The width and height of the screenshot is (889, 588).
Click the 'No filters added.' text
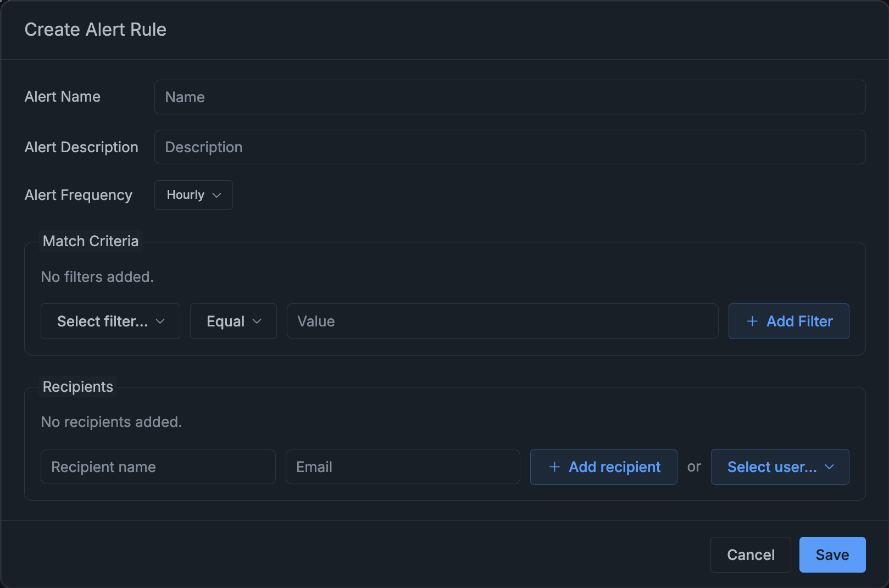point(97,277)
